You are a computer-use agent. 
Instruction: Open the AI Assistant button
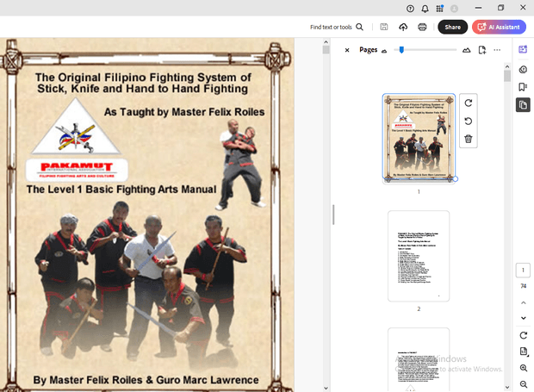(499, 27)
